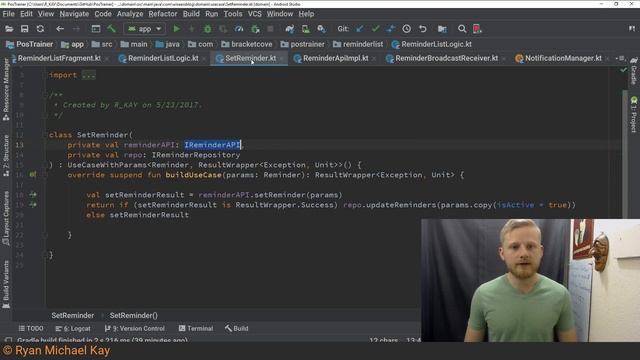Start debugging with the green bug icon
The height and width of the screenshot is (360, 640).
(x=207, y=29)
